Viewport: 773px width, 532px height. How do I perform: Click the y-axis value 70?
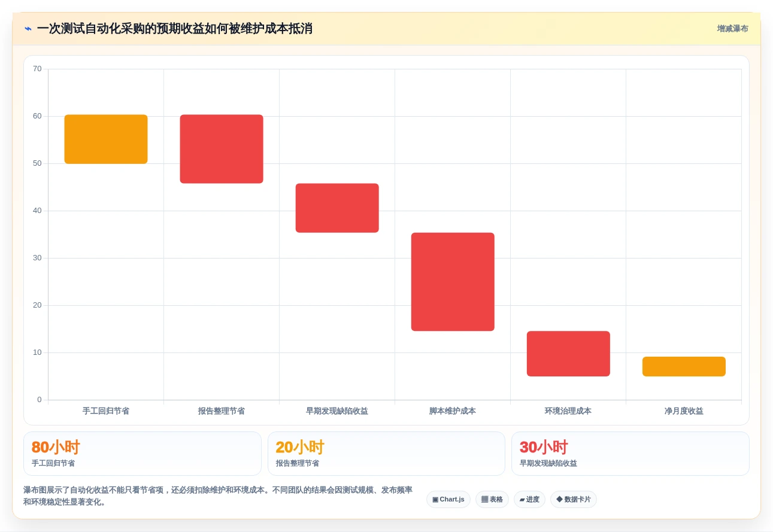point(37,69)
